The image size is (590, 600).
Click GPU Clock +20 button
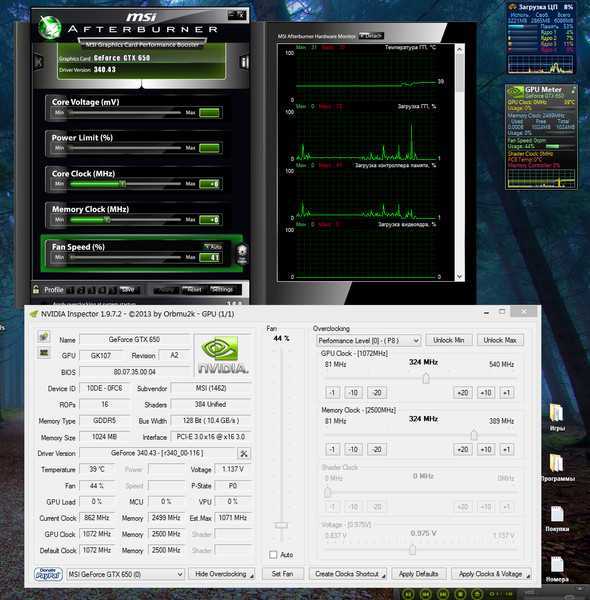[x=463, y=393]
